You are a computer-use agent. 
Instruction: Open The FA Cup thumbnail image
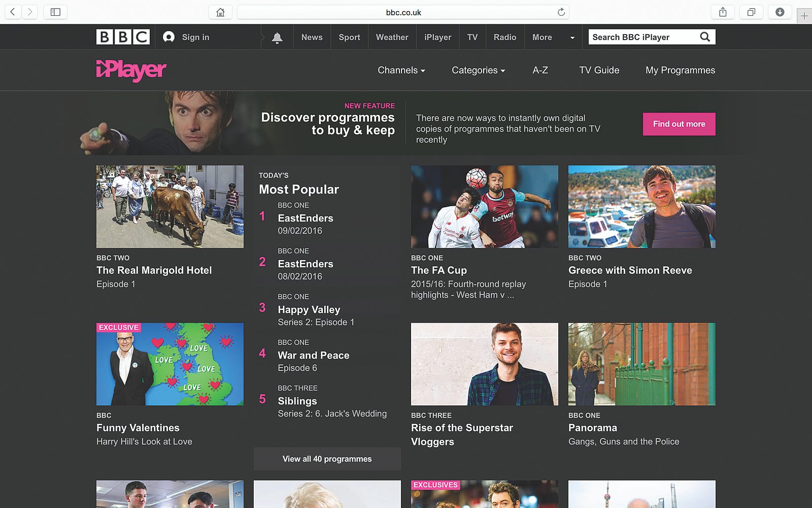click(485, 207)
